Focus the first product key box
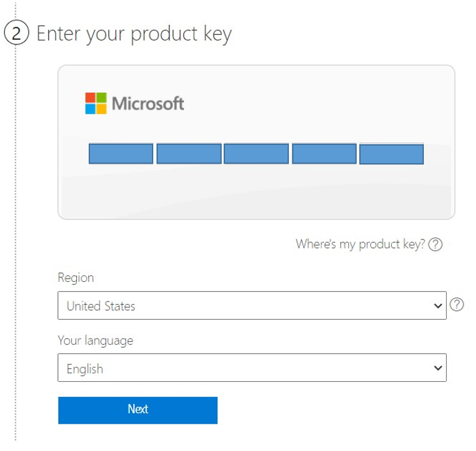Image resolution: width=476 pixels, height=451 pixels. [x=121, y=154]
